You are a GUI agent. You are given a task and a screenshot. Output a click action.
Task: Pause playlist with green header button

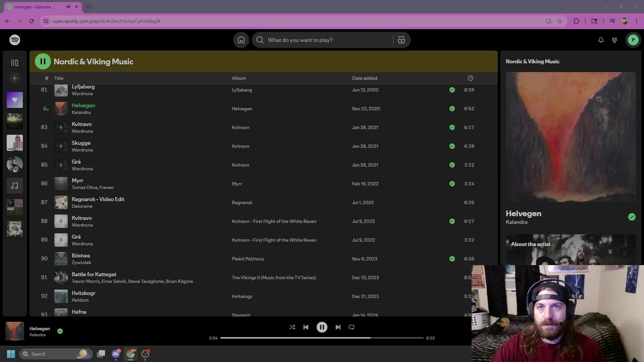click(x=43, y=61)
